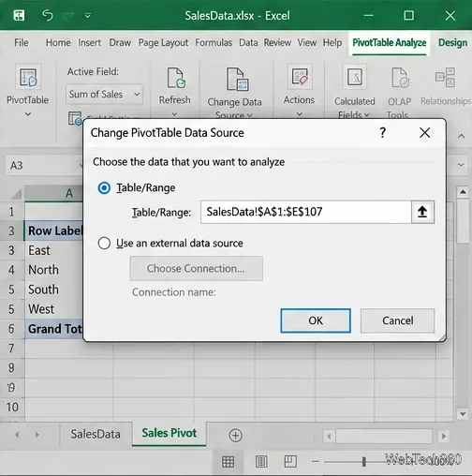Click the Name Box showing A3
Screen dimensions: 472x476
(44, 166)
